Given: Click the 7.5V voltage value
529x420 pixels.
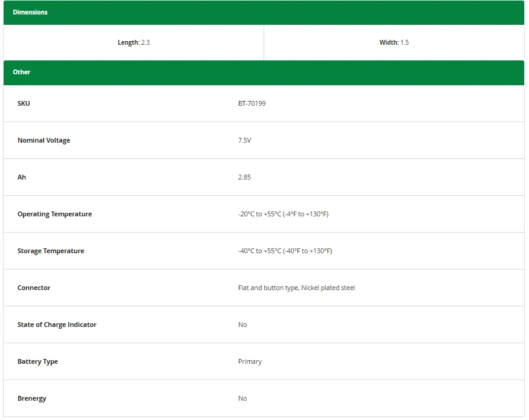Looking at the screenshot, I should coord(244,140).
